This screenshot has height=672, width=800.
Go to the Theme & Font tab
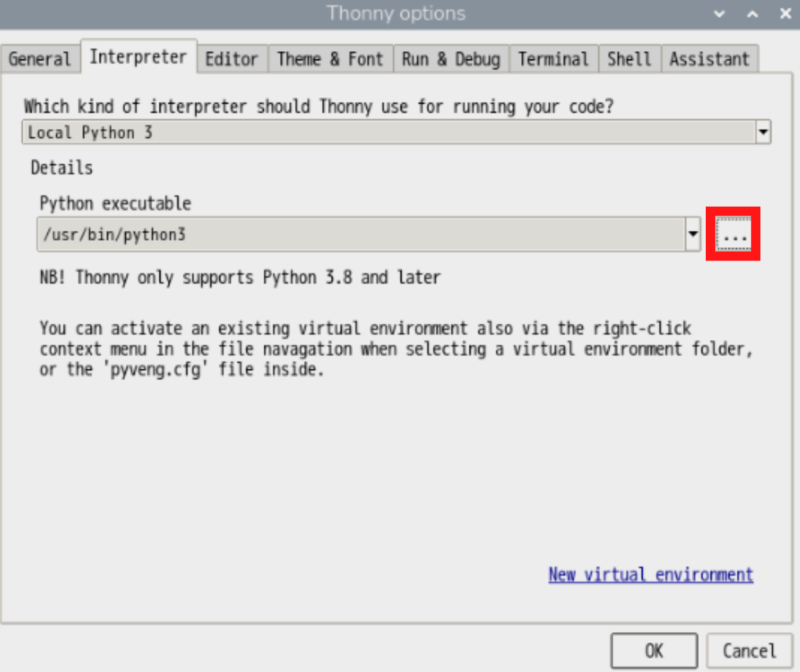330,59
